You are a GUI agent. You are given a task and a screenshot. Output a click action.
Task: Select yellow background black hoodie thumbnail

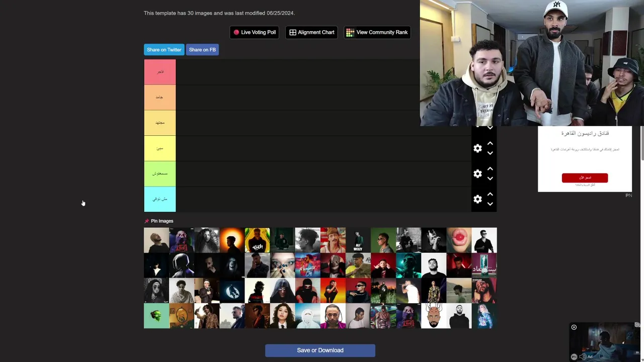(x=257, y=240)
